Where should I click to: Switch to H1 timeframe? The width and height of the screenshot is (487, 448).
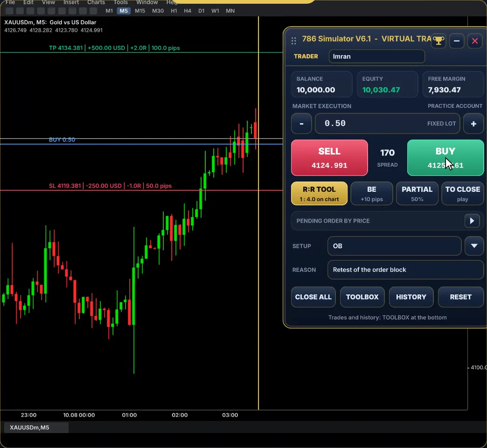pos(174,11)
